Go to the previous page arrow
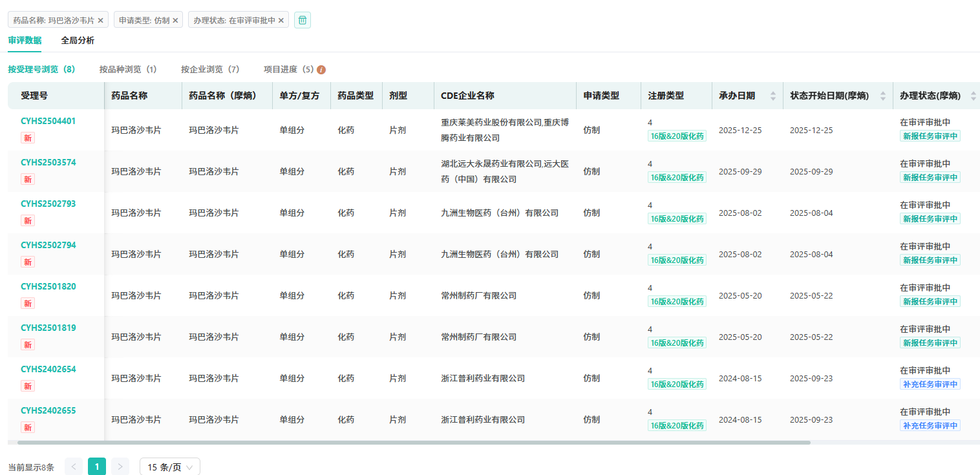Screen dimensions: 980x475 [74, 467]
